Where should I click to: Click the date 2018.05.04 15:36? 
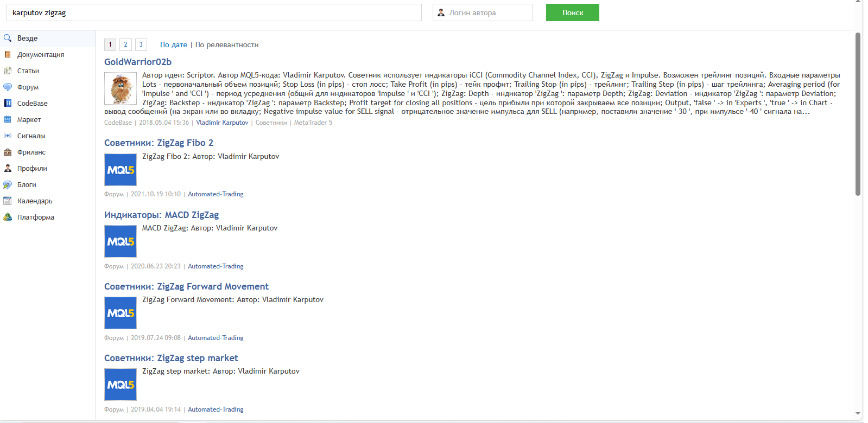(164, 123)
